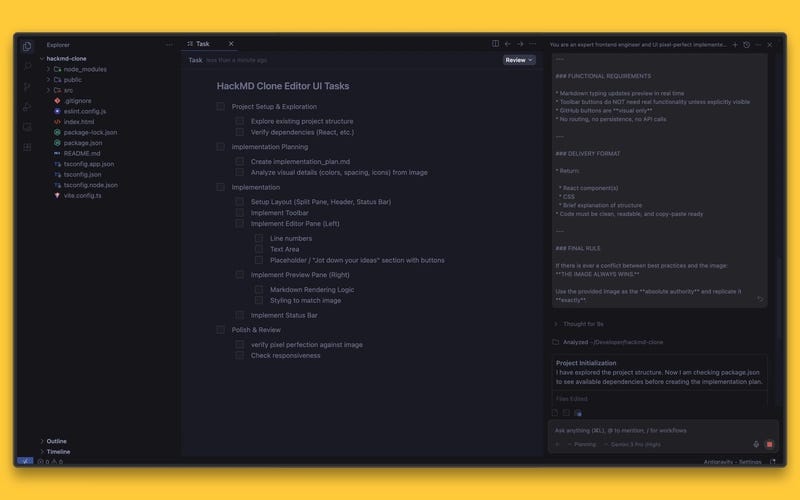Click the notification icon in status bar

click(x=772, y=462)
